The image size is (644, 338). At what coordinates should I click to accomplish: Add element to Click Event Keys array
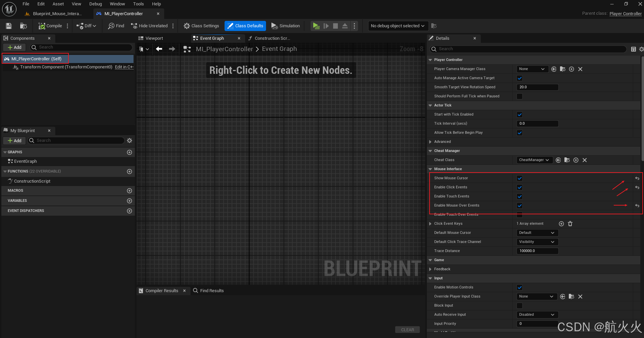tap(561, 224)
